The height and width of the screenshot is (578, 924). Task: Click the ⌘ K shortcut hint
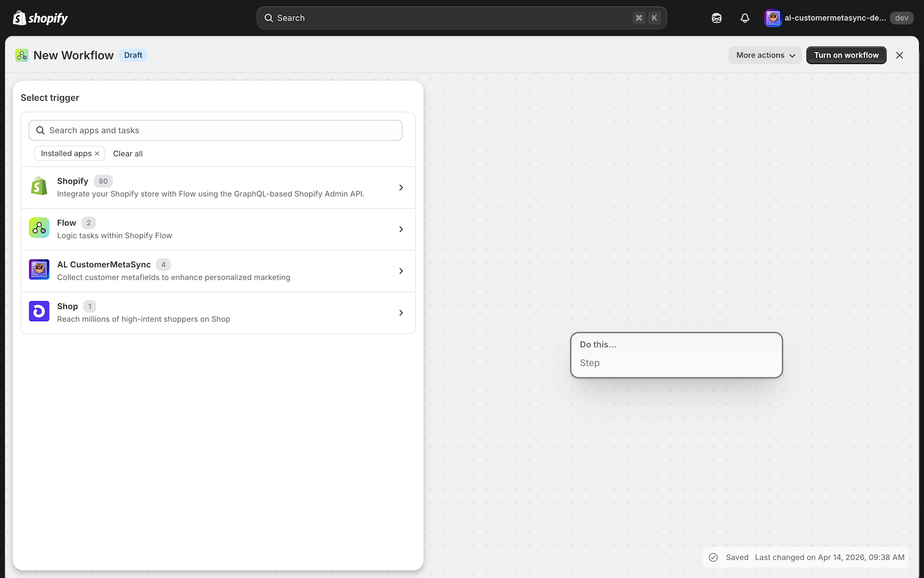(647, 18)
